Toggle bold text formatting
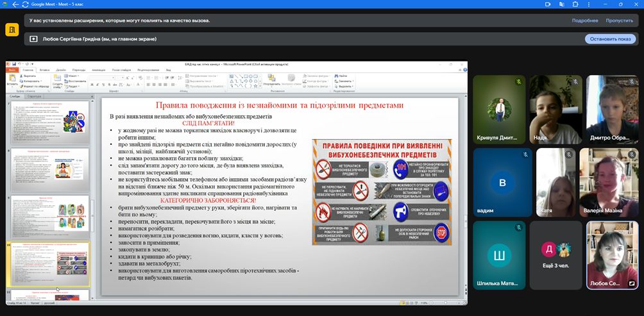This screenshot has width=644, height=316. (91, 85)
